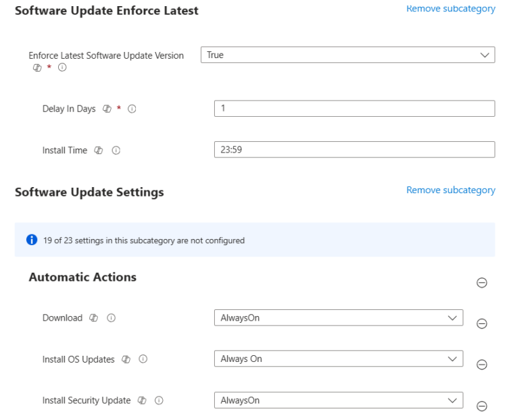Viewport: 519px width, 420px height.
Task: Click Copilot icon next to Install OS Updates
Action: (x=126, y=359)
